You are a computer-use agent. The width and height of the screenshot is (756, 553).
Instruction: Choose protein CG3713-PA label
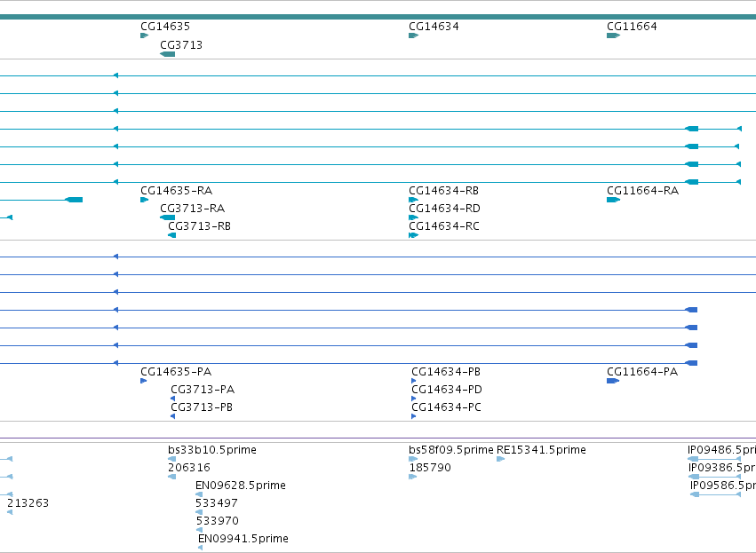coord(203,390)
